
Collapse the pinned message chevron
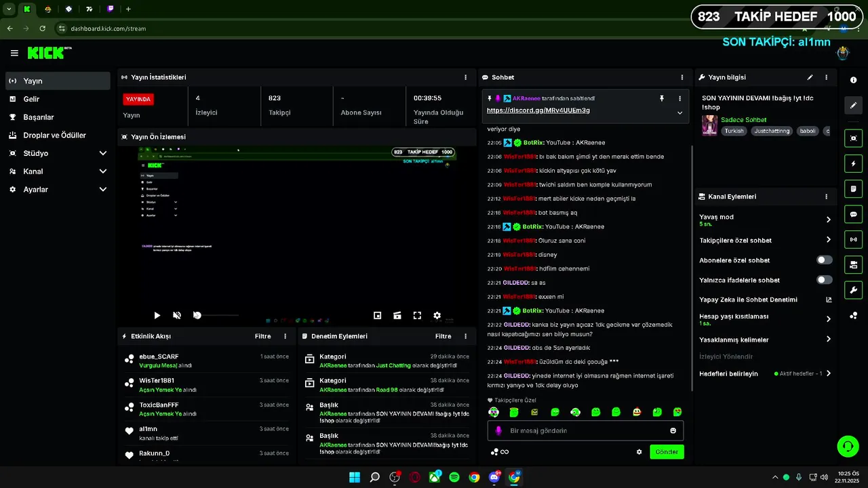tap(679, 113)
